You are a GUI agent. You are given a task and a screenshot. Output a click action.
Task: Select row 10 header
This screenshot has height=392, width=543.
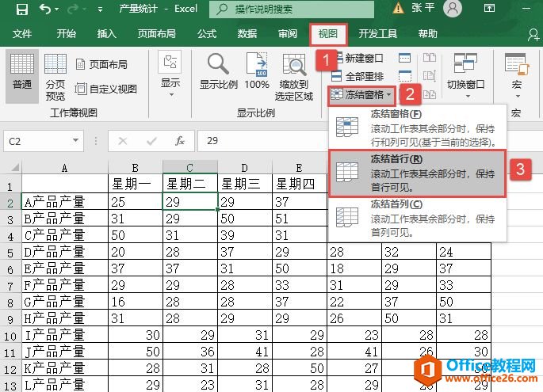coord(10,336)
